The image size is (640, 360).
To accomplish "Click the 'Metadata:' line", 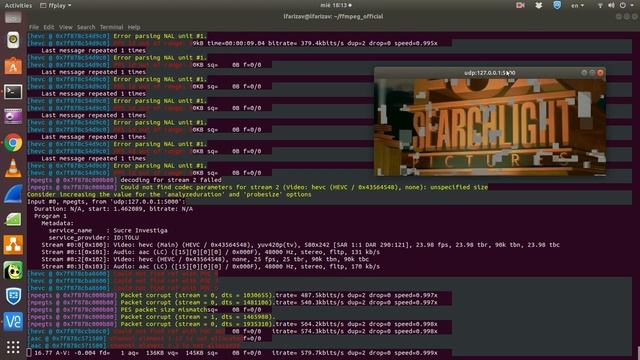I will click(x=57, y=223).
